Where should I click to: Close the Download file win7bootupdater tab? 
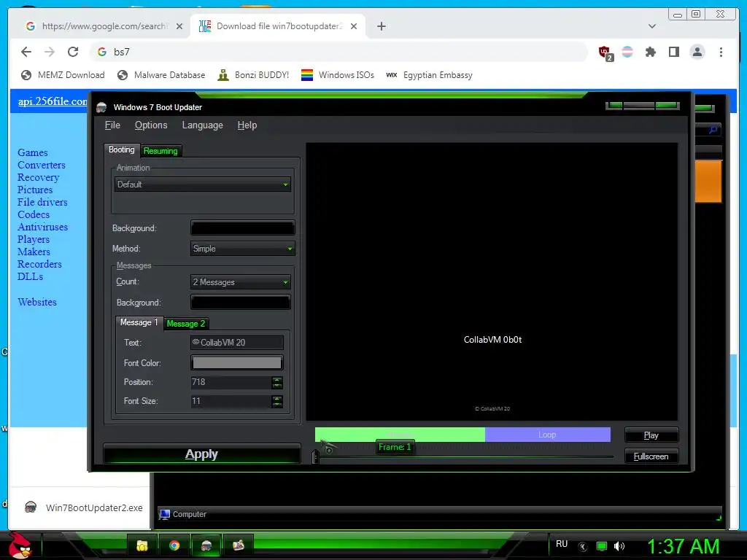coord(354,26)
